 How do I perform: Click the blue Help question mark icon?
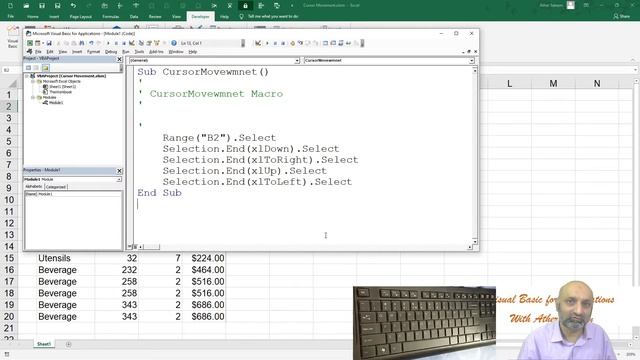174,43
